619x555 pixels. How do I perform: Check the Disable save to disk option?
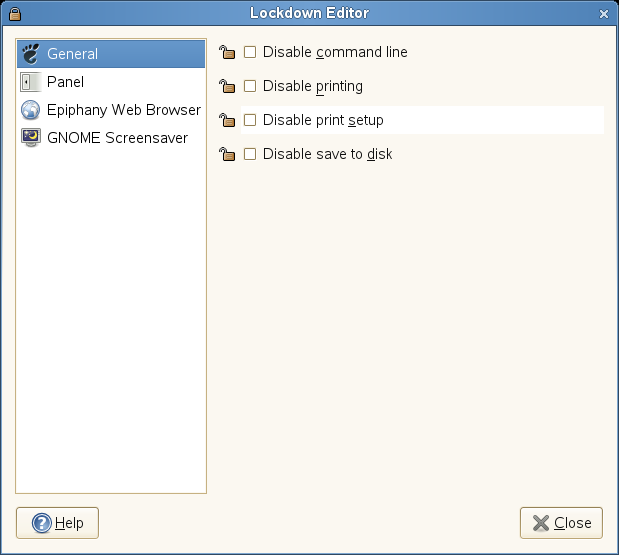click(250, 154)
